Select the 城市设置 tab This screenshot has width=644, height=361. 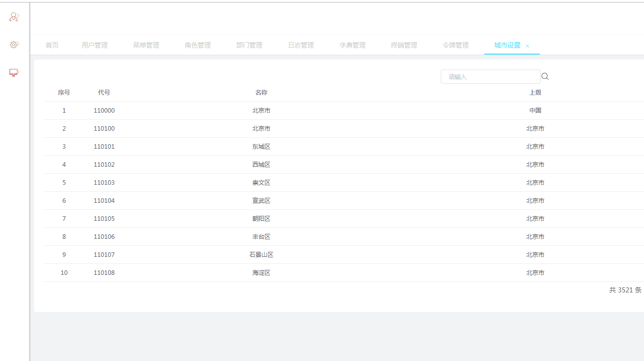click(x=507, y=45)
